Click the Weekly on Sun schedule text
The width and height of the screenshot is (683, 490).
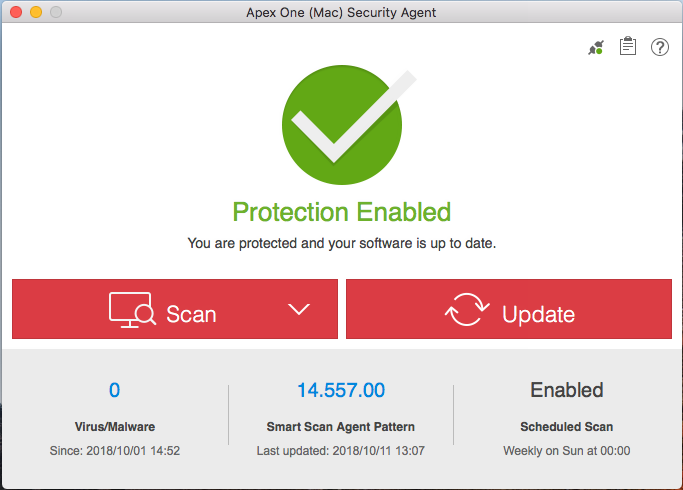(x=567, y=451)
